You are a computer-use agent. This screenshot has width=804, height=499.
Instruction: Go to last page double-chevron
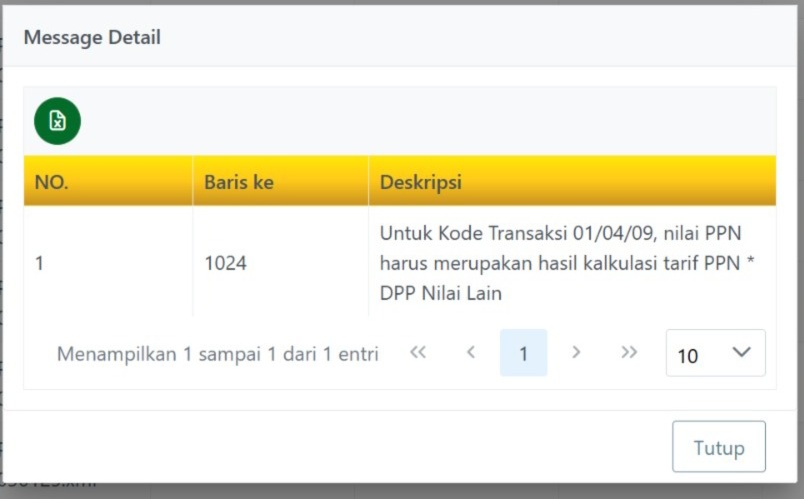point(629,352)
